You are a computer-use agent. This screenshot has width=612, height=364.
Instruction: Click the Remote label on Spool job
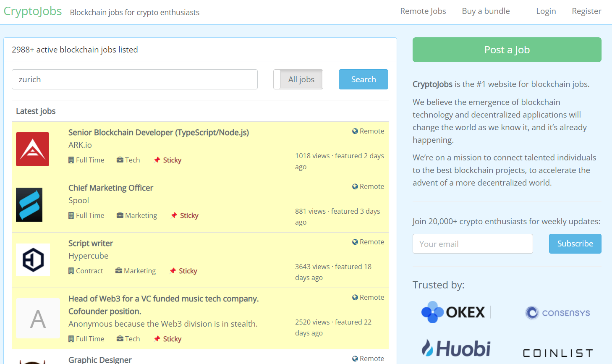tap(372, 186)
